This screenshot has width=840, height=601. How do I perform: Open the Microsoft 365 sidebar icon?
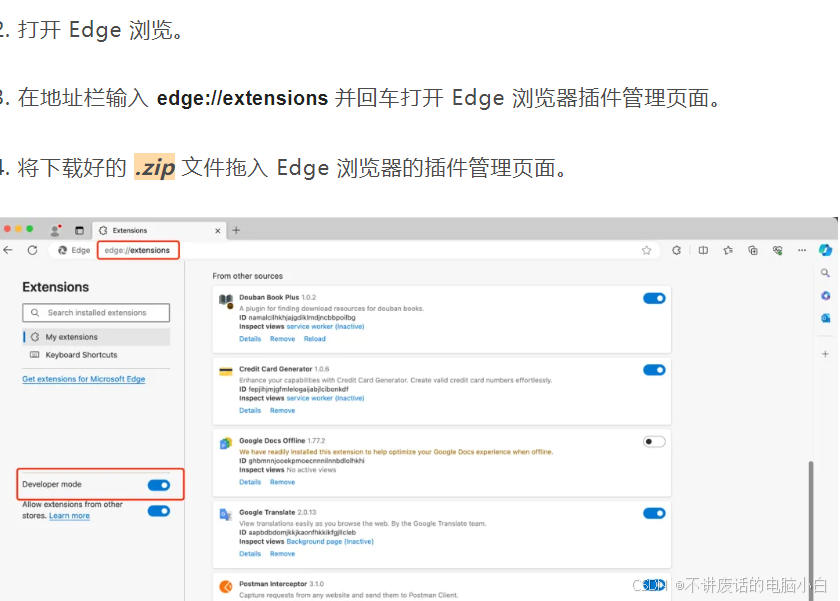(x=826, y=296)
